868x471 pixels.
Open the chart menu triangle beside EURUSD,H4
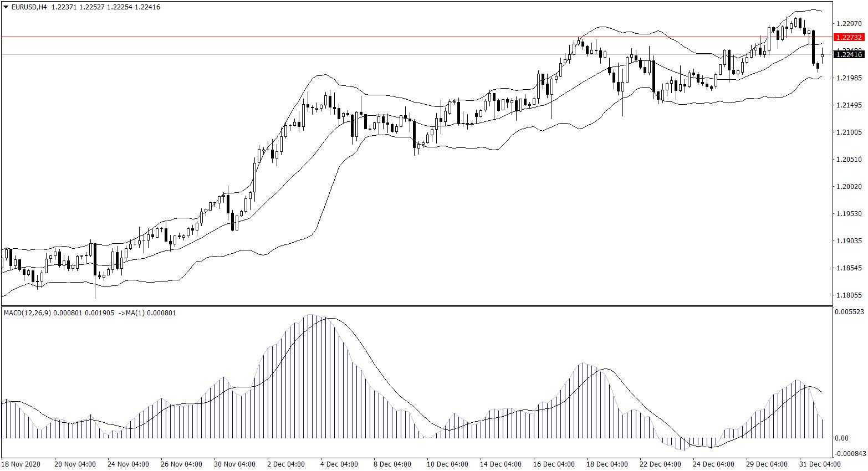6,7
